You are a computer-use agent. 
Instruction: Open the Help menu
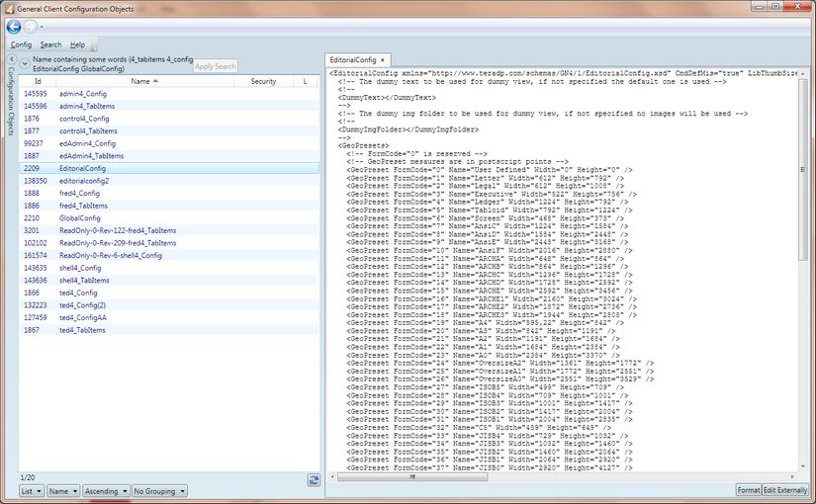pos(77,44)
